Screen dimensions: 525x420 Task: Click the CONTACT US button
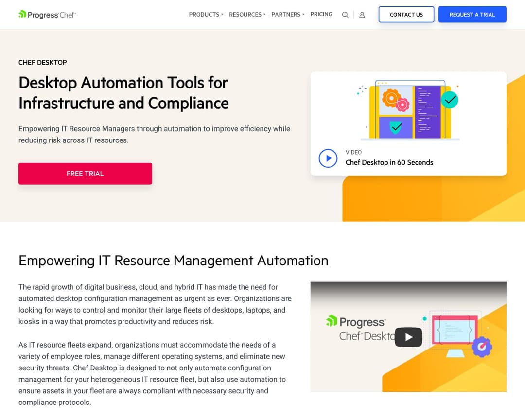(406, 15)
